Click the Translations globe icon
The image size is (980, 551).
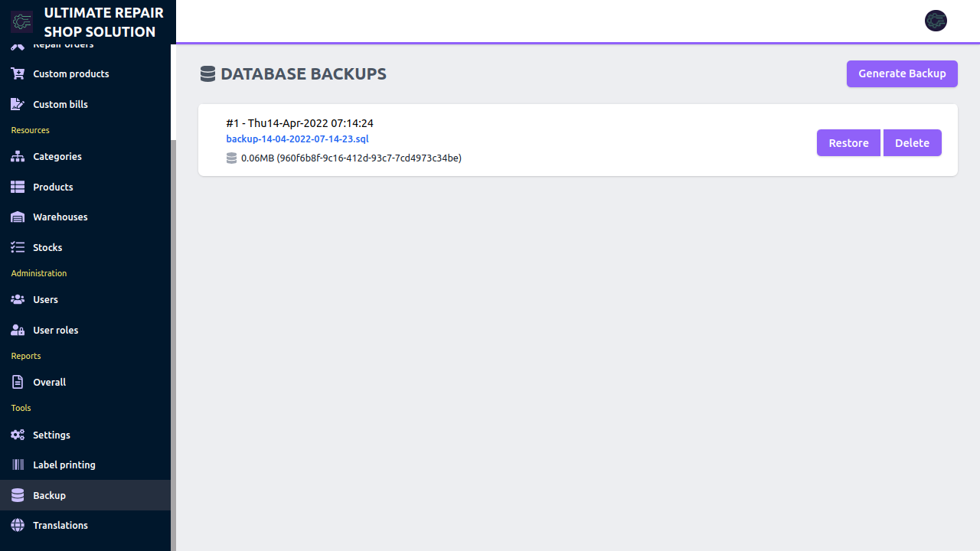(x=18, y=526)
